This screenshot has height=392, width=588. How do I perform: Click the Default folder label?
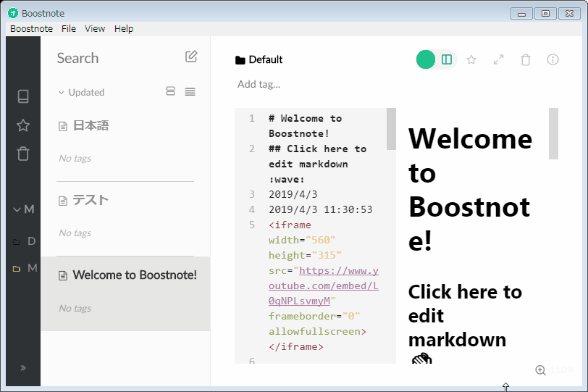point(266,59)
